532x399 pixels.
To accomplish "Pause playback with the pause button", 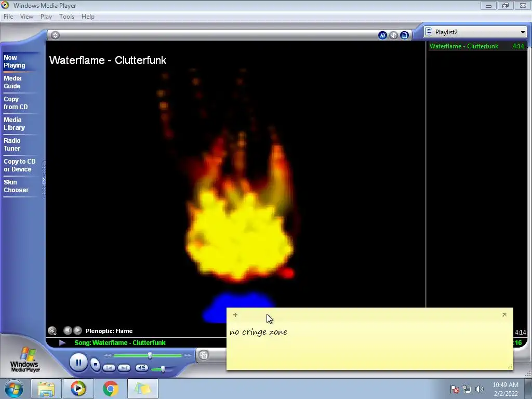I will 78,363.
